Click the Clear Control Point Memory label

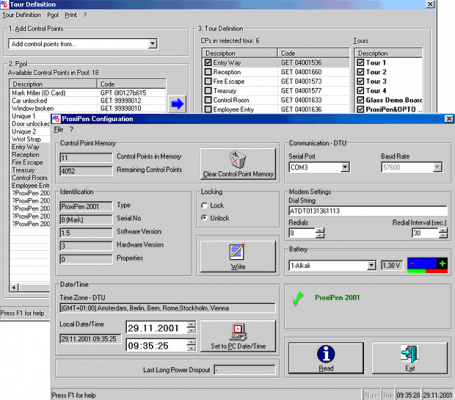point(238,174)
